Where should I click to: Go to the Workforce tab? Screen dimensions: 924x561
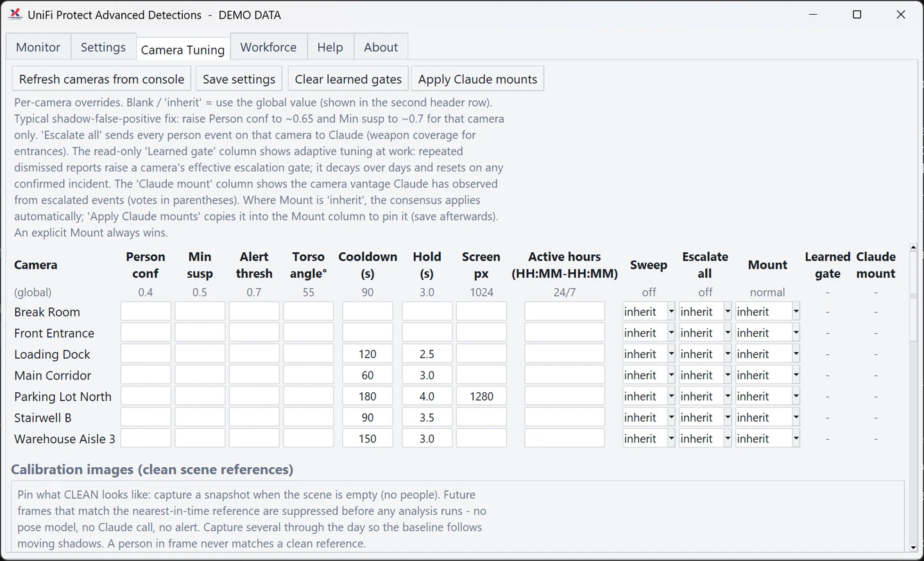tap(268, 47)
